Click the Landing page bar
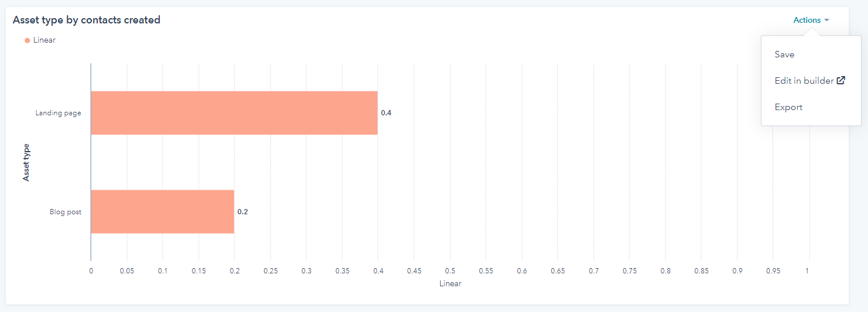This screenshot has width=868, height=312. (x=234, y=113)
